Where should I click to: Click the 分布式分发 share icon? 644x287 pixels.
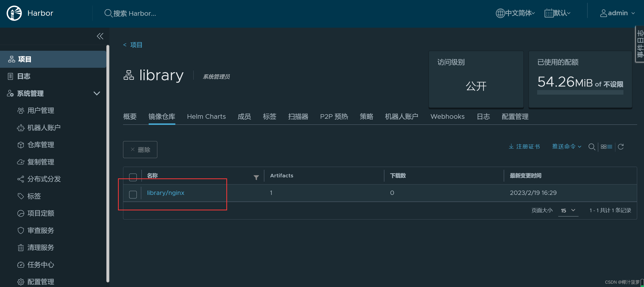coord(21,179)
